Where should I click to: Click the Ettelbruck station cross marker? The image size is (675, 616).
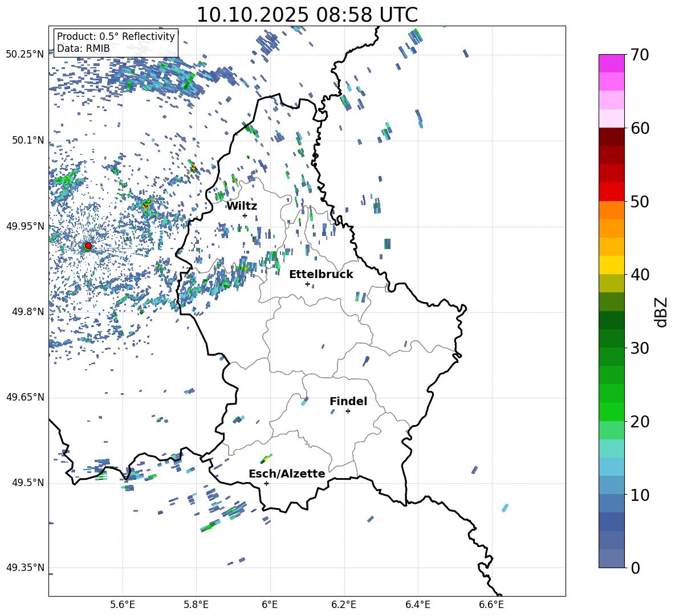tap(307, 284)
